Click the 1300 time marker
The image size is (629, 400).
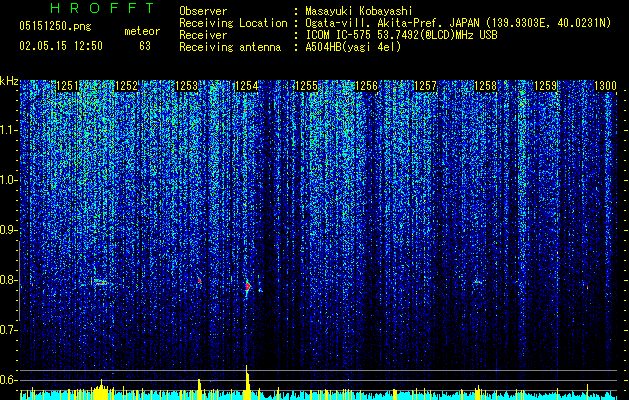click(x=605, y=86)
